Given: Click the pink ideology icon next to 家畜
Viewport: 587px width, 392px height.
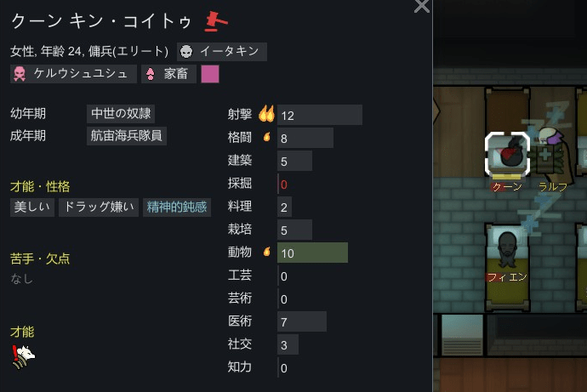Looking at the screenshot, I should (150, 74).
